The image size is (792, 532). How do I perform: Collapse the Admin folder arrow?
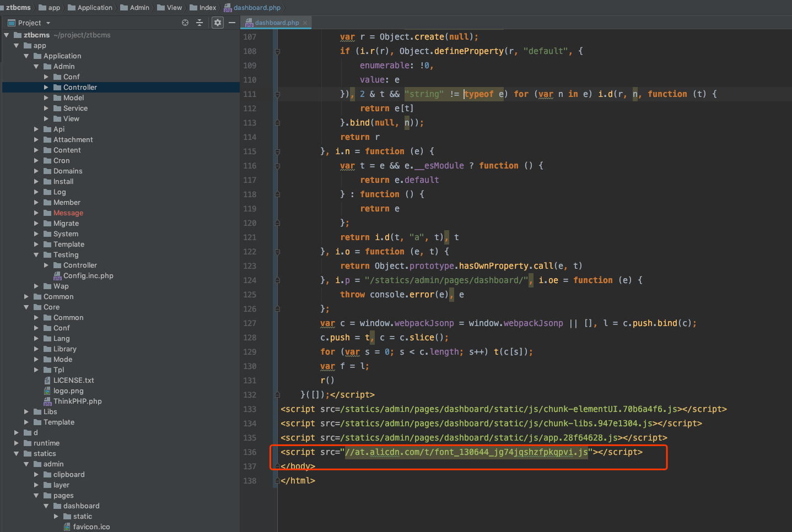[36, 66]
